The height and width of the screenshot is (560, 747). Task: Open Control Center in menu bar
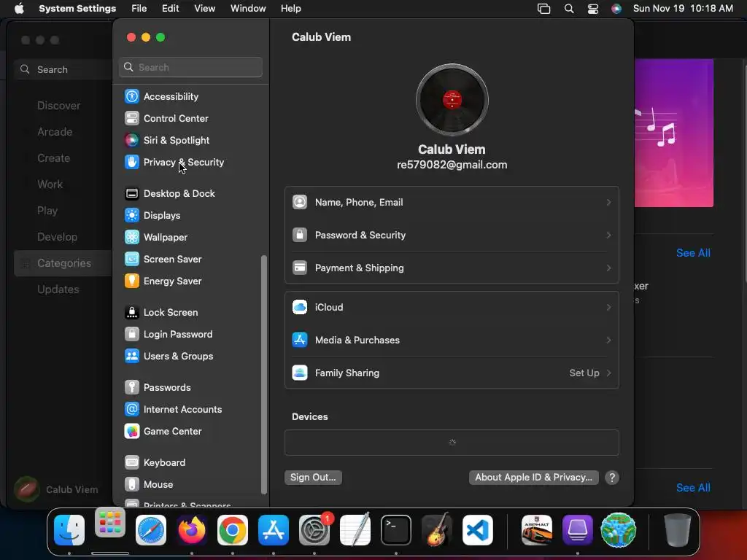pyautogui.click(x=592, y=9)
